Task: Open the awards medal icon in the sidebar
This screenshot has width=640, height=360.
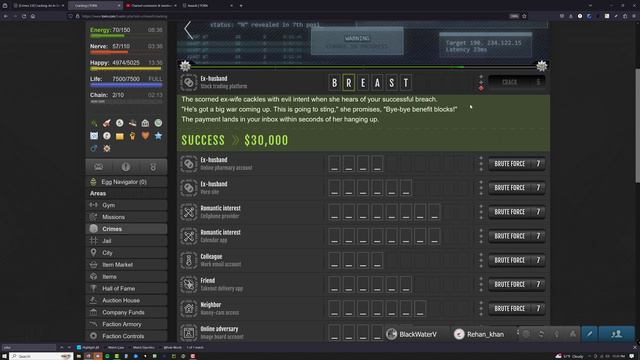Action: [153, 167]
